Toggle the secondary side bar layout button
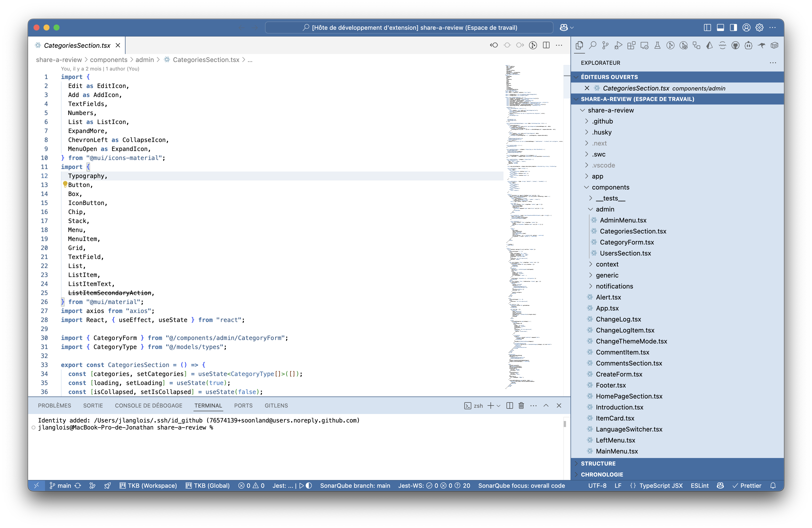Viewport: 812px width, 528px height. tap(733, 28)
